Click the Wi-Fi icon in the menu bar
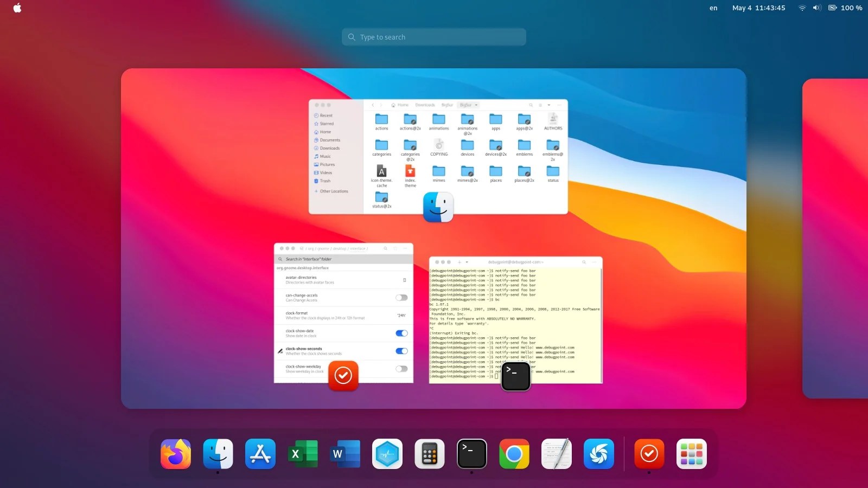 (x=801, y=8)
